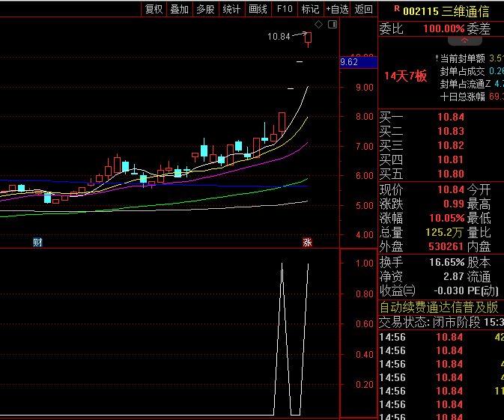Open the 复权 menu

[x=154, y=9]
